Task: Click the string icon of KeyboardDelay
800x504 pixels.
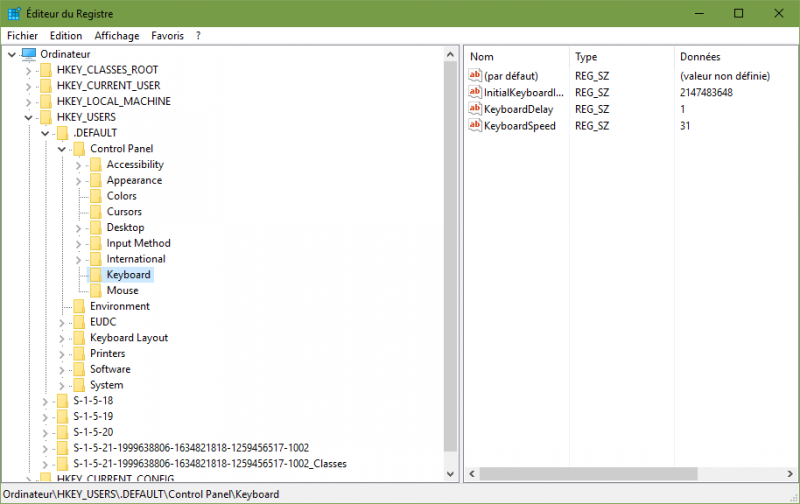Action: coord(475,109)
